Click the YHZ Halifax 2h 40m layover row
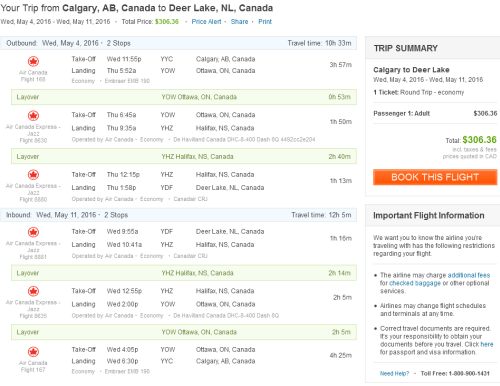 click(184, 156)
